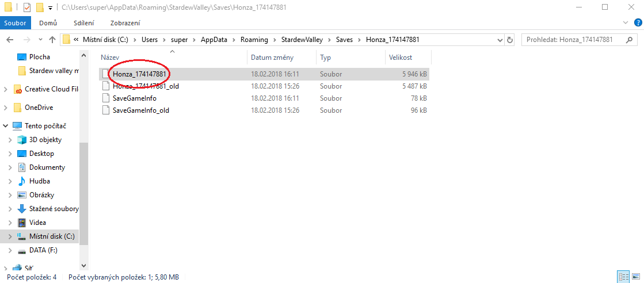Open the Stardew valley folder in sidebar
The width and height of the screenshot is (644, 283).
54,71
